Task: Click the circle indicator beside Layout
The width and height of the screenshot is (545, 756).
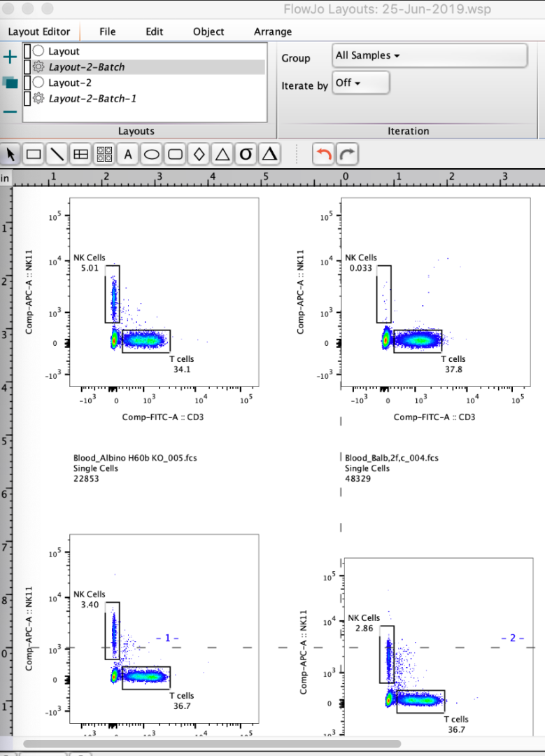Action: (x=38, y=50)
